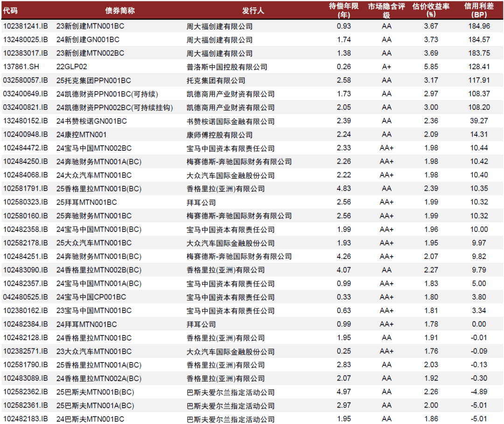Click issuer 普洛斯中国控股有限公司
This screenshot has width=504, height=424.
pyautogui.click(x=227, y=67)
